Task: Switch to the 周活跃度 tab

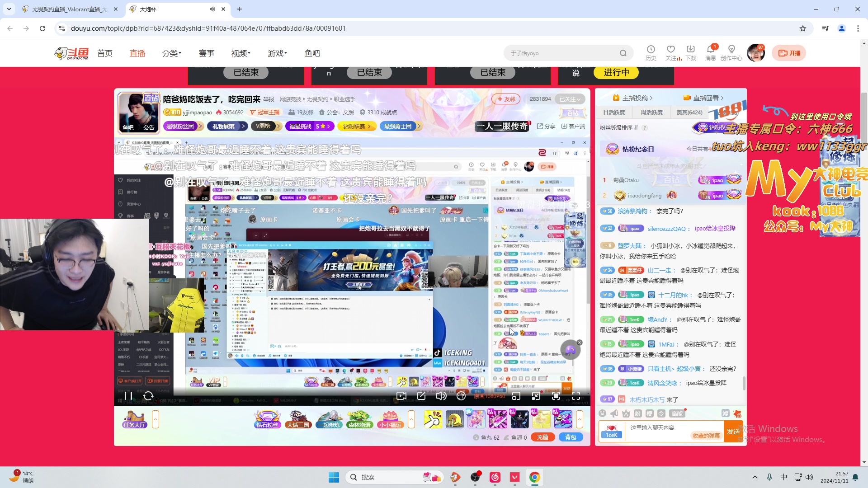Action: click(x=651, y=112)
